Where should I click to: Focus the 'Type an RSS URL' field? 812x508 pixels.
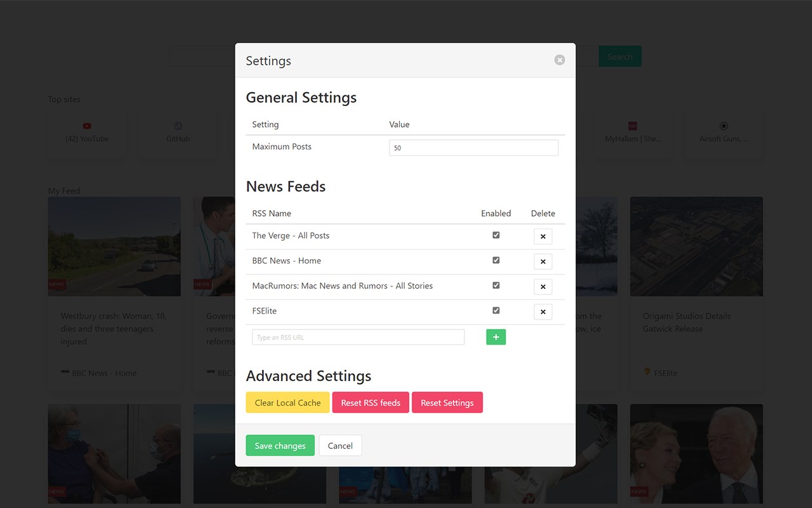coord(358,337)
